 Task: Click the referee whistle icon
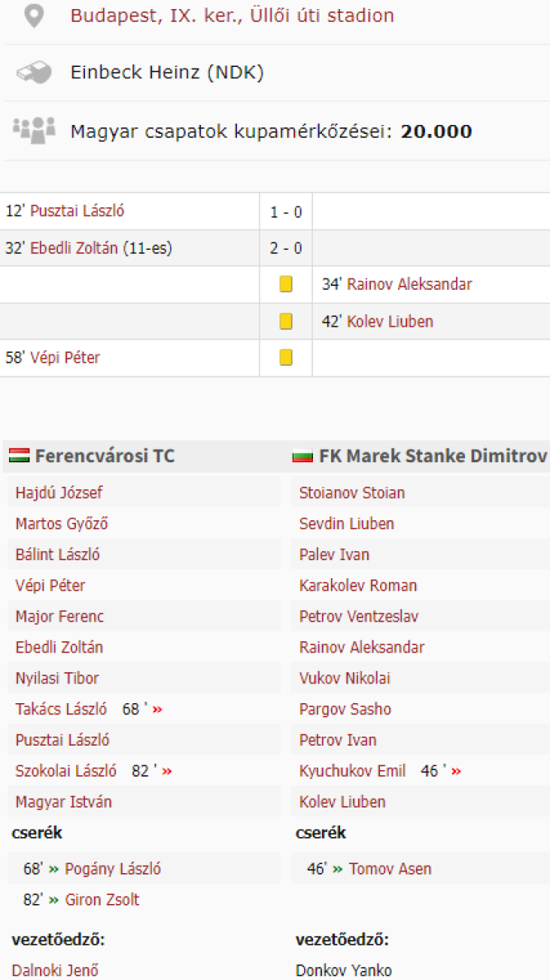[34, 73]
